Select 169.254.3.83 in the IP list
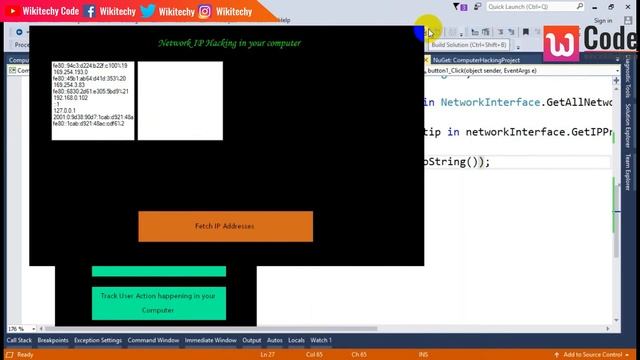640x360 pixels. (x=69, y=85)
